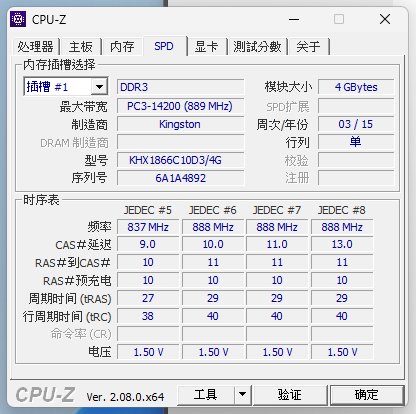This screenshot has height=414, width=416.
Task: Click the JEDEC #5 column header
Action: [148, 210]
